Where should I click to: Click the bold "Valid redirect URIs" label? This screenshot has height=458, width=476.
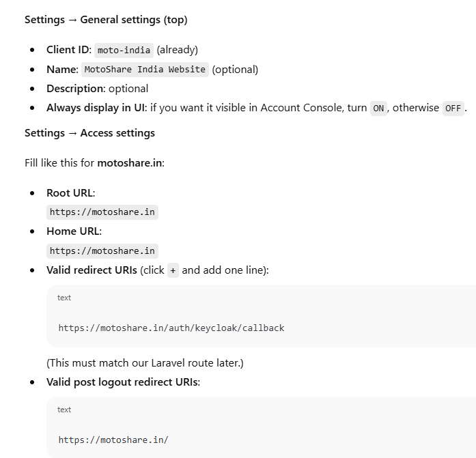pyautogui.click(x=92, y=270)
